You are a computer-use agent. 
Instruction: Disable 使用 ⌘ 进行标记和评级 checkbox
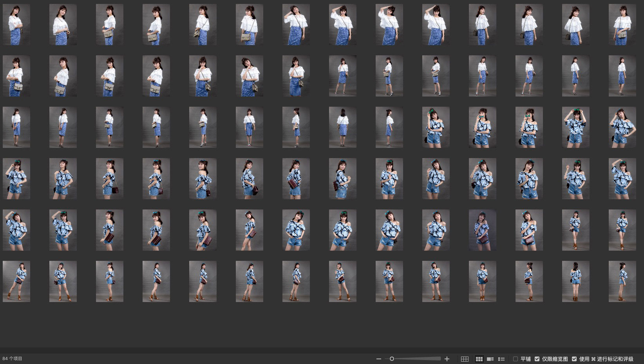(x=574, y=359)
